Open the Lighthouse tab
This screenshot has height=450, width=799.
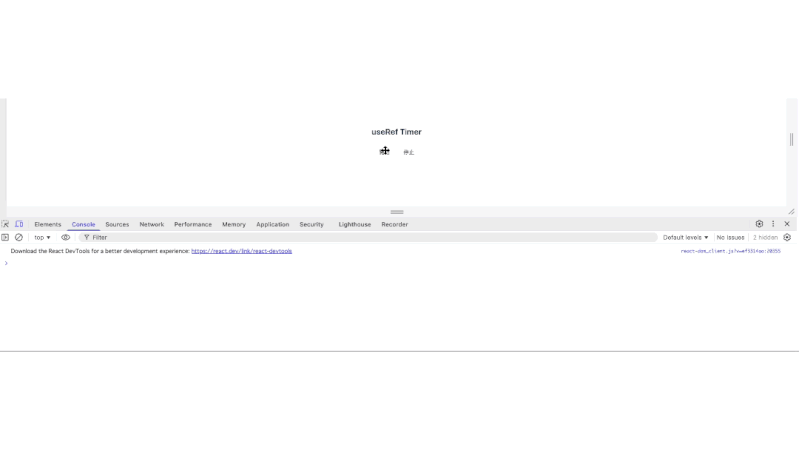click(354, 224)
